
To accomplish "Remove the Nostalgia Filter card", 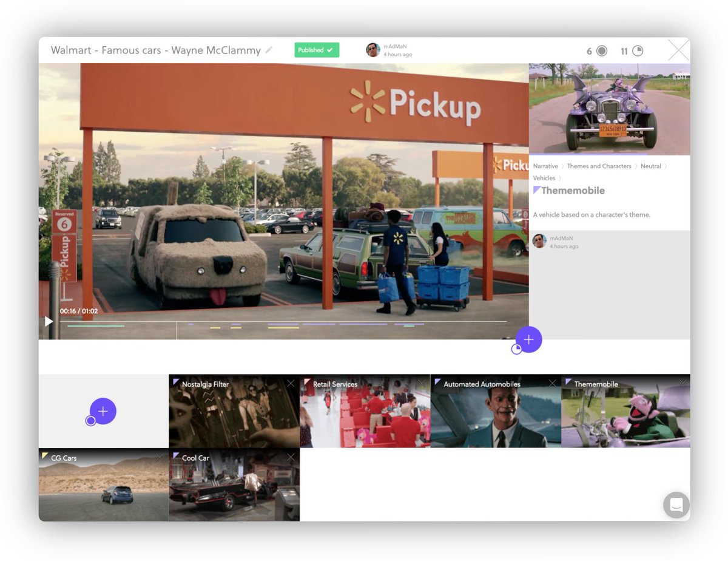I will [x=291, y=383].
